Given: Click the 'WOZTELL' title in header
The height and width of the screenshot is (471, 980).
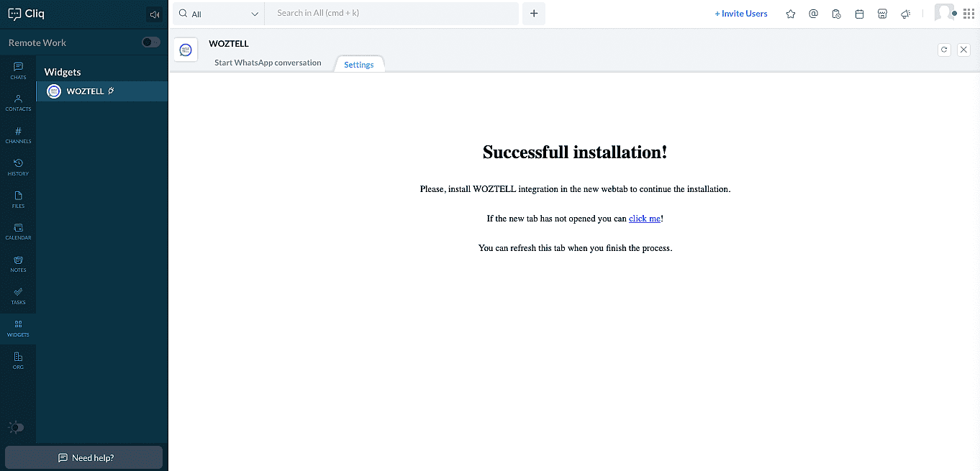Looking at the screenshot, I should coord(229,44).
